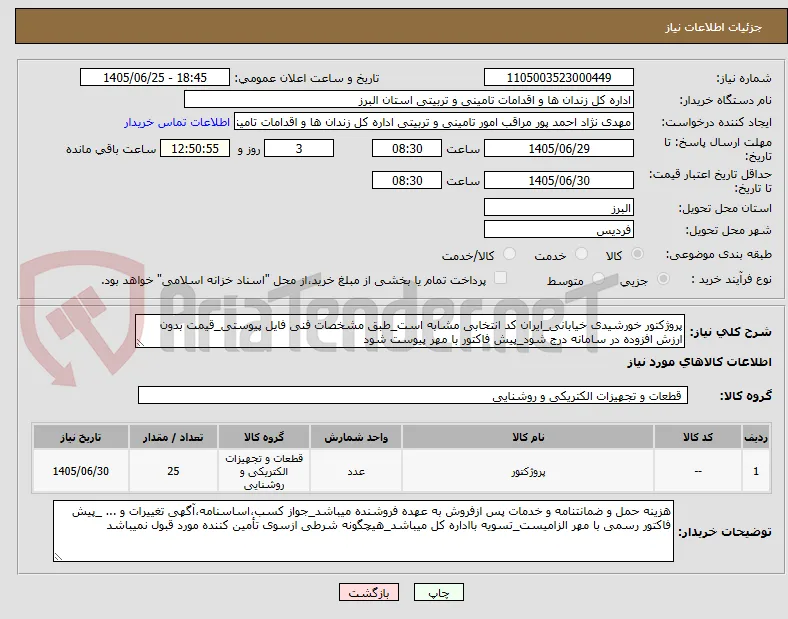The height and width of the screenshot is (619, 788).
Task: Click the resize handle of buyer notes textarea
Action: (58, 557)
